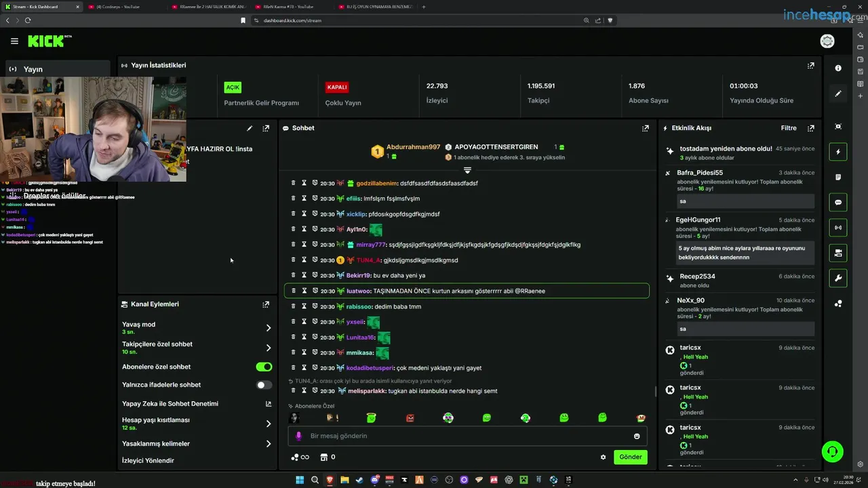Screen dimensions: 868x488
Task: Ban user xicklip with the shield icon
Action: pos(315,214)
